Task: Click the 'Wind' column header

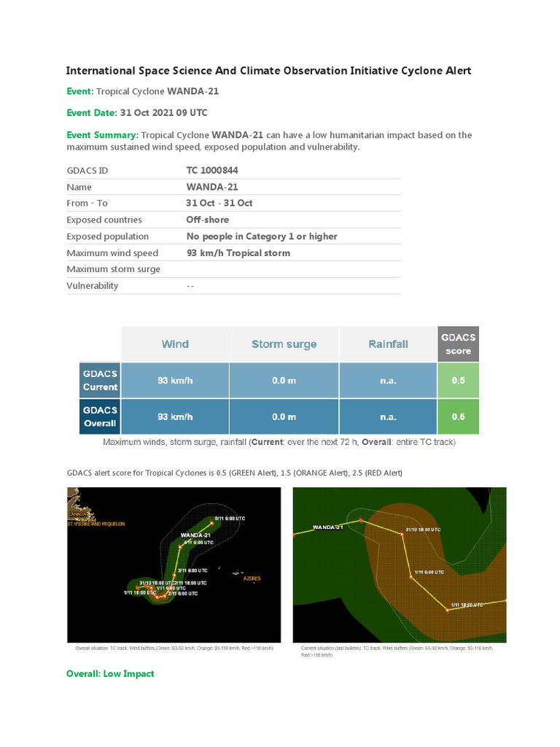Action: (x=175, y=344)
